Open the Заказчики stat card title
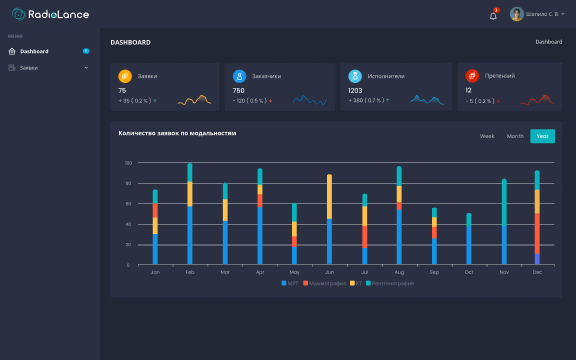The height and width of the screenshot is (360, 576). pyautogui.click(x=266, y=76)
